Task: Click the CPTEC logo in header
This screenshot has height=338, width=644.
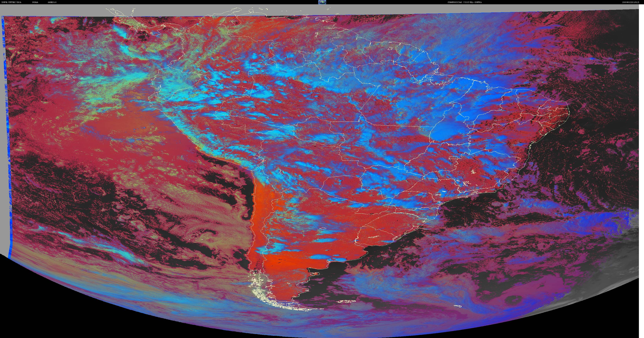Action: coord(322,2)
